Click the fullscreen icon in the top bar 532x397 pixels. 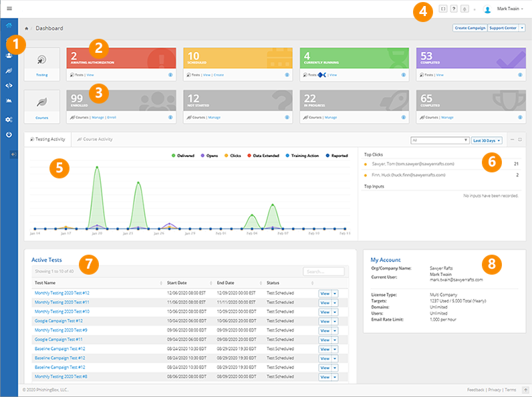pyautogui.click(x=443, y=9)
